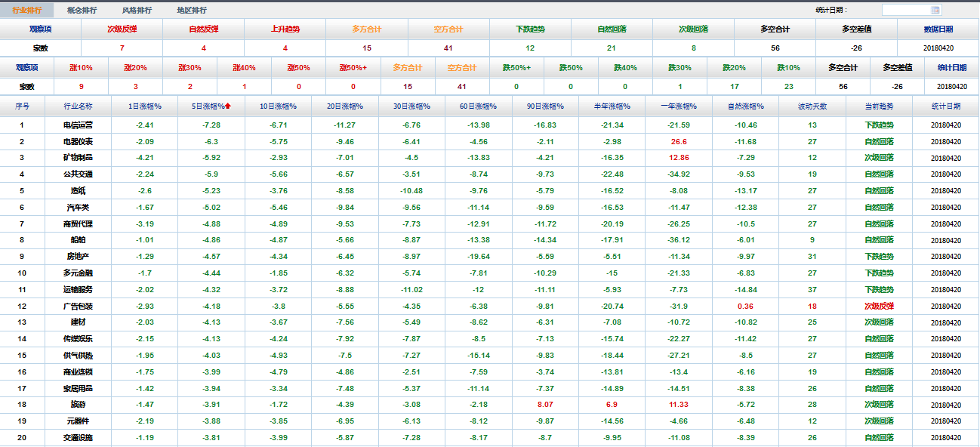Select the 商业连锁 industry name
This screenshot has width=980, height=447.
[x=78, y=372]
